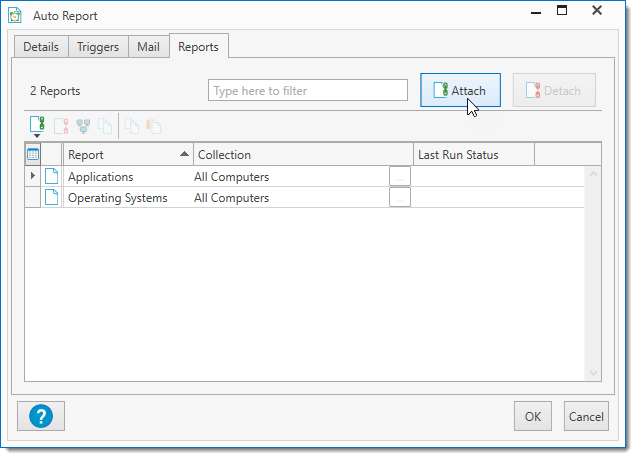The image size is (636, 458).
Task: Cancel the Auto Report dialog
Action: pyautogui.click(x=586, y=416)
